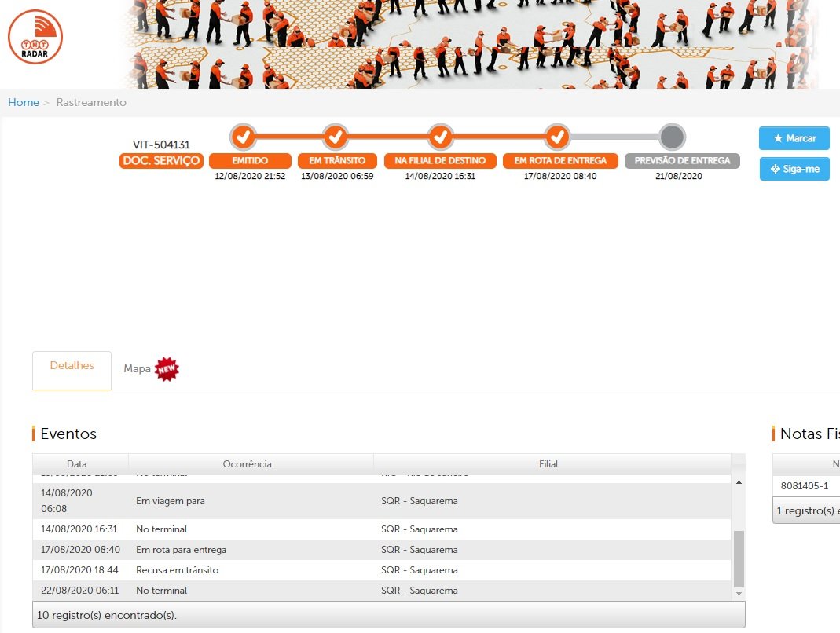The height and width of the screenshot is (633, 840).
Task: Click the Em Rota de Entrega checkmark circle
Action: (x=558, y=137)
